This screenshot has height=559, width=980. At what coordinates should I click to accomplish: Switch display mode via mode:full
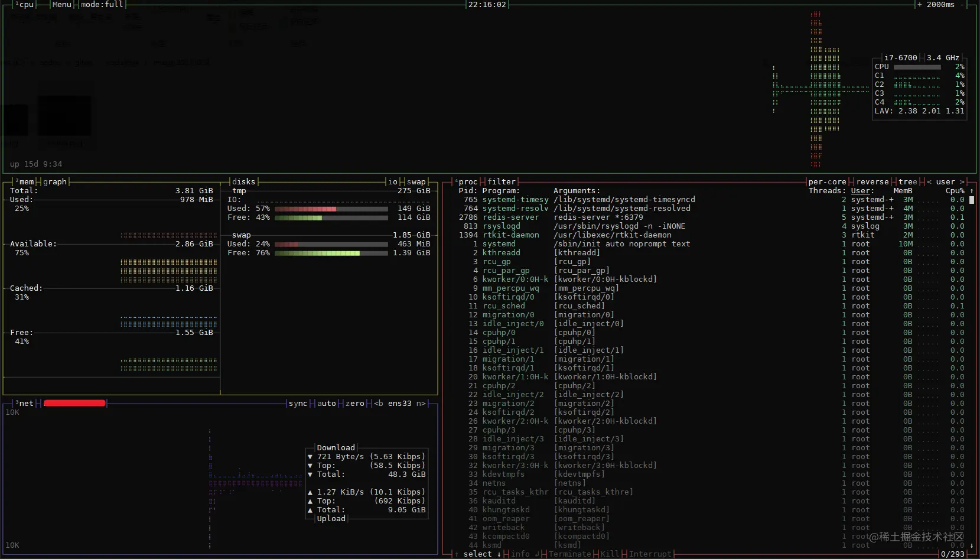pyautogui.click(x=102, y=4)
